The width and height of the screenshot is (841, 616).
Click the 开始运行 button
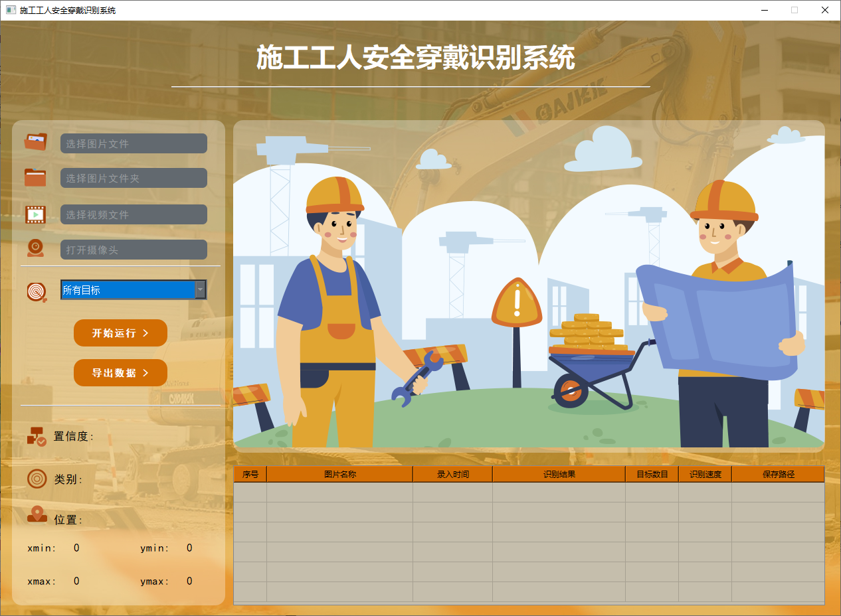click(x=120, y=333)
